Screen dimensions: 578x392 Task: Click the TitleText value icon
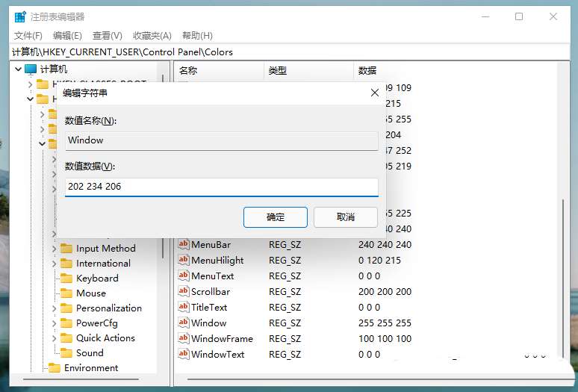pyautogui.click(x=184, y=307)
